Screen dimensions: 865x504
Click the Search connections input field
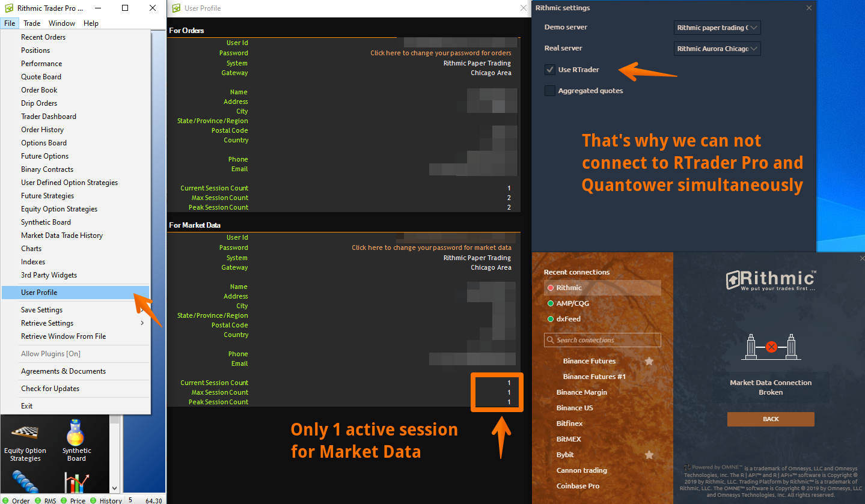tap(602, 340)
